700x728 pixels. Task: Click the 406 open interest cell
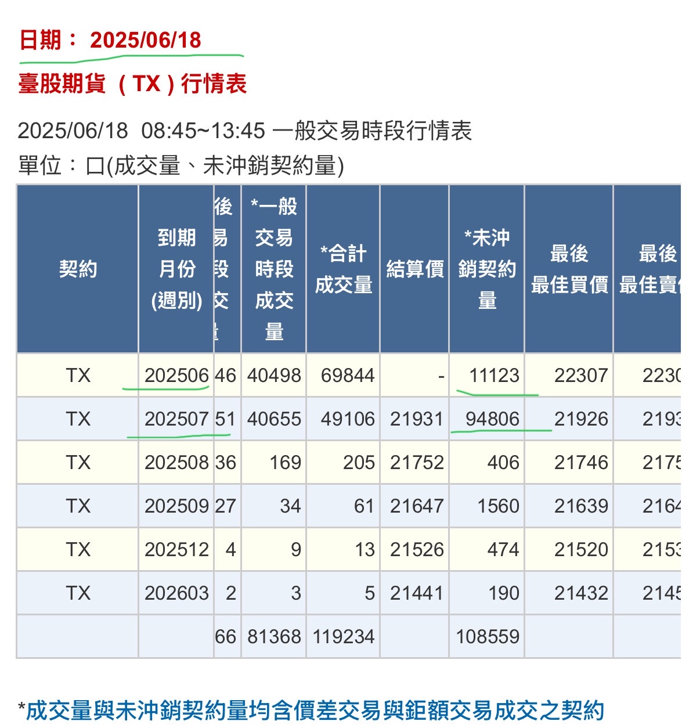click(x=487, y=463)
